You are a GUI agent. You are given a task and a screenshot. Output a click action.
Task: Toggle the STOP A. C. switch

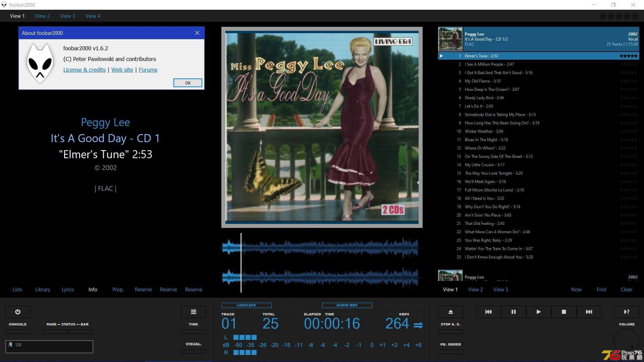point(451,331)
